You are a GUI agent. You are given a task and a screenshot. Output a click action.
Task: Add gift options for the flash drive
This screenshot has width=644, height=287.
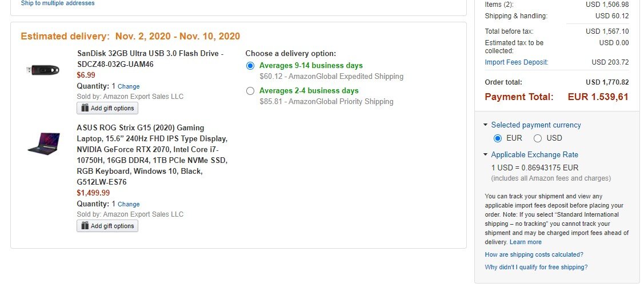[107, 108]
